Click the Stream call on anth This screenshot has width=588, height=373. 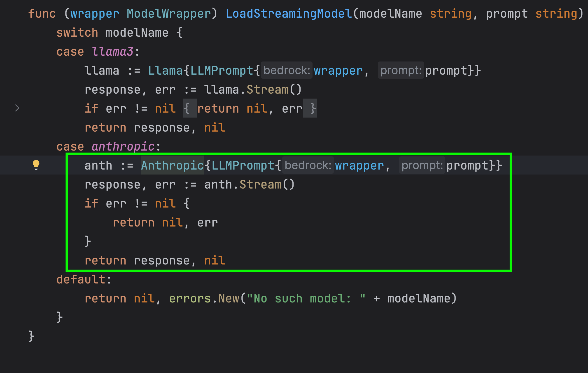click(x=260, y=184)
